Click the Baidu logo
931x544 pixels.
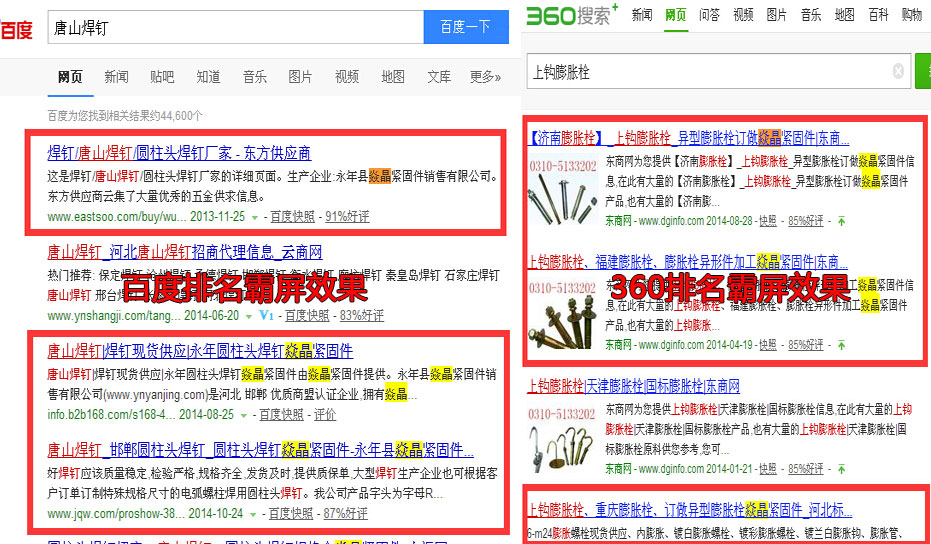coord(16,29)
